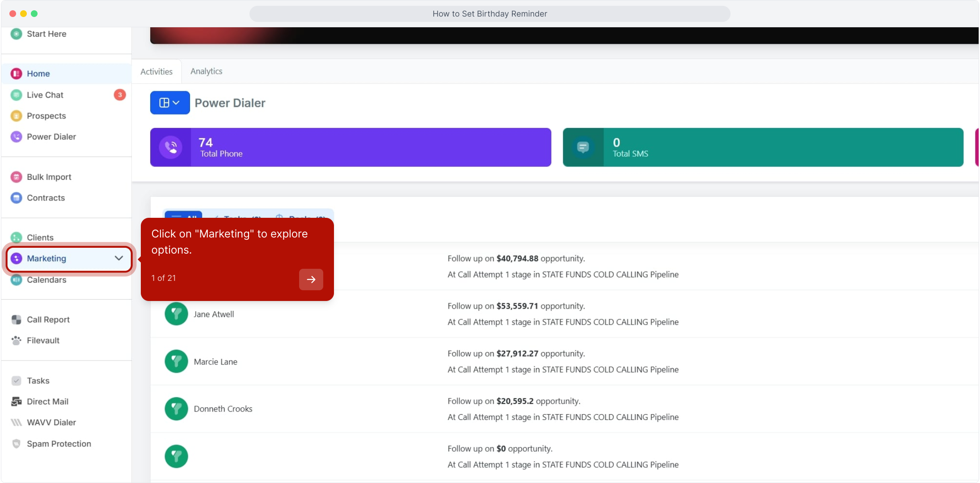Click the Spam Protection shield icon
Viewport: 980px width, 483px height.
pyautogui.click(x=16, y=444)
